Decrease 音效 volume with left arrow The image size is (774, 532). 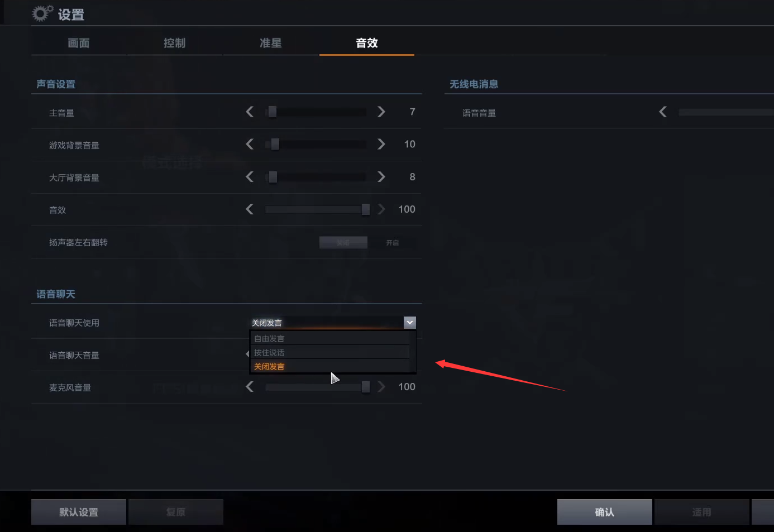[x=250, y=209]
